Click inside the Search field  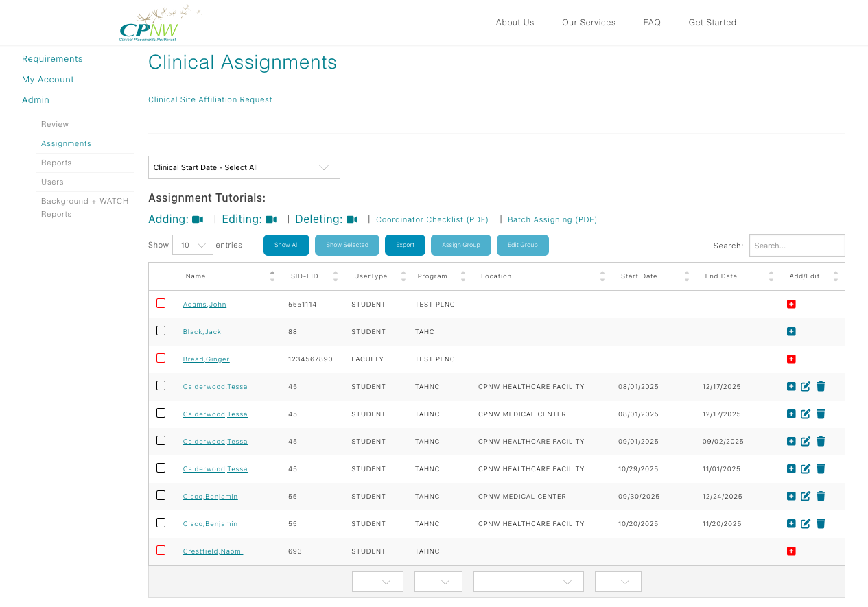point(797,245)
